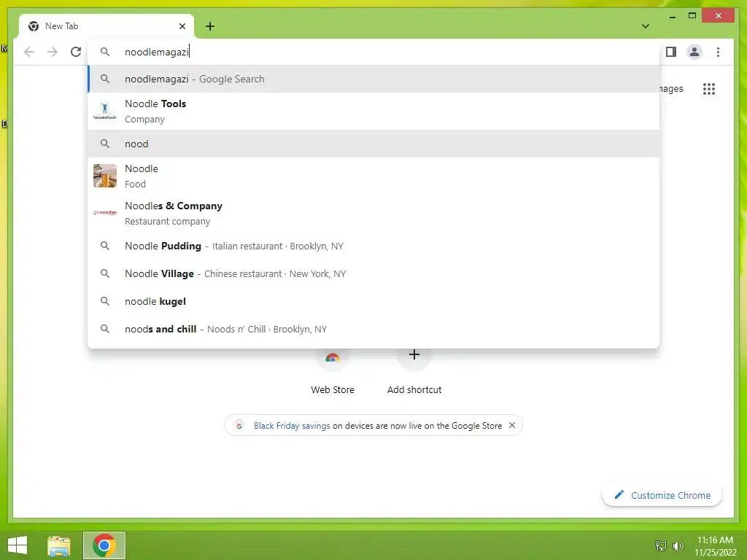Open the Web Store shortcut
The image size is (747, 560).
click(x=333, y=371)
